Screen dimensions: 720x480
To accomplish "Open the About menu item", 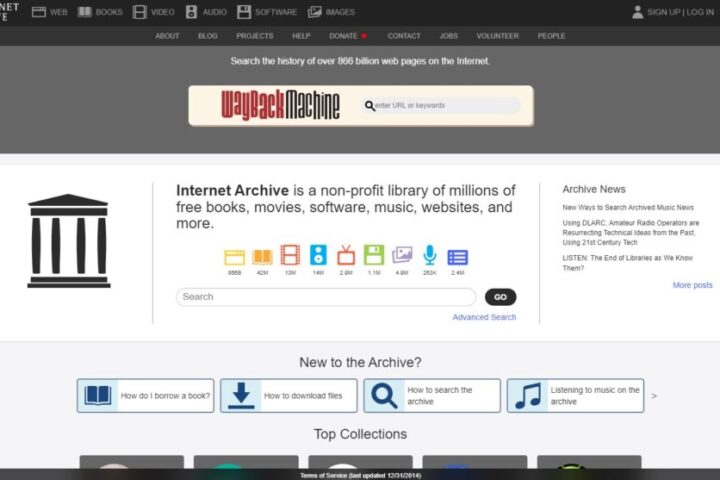I will click(167, 36).
